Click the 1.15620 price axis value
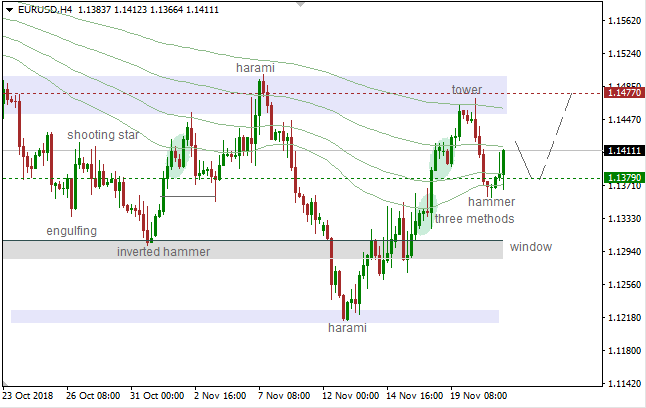The image size is (646, 408). (624, 20)
